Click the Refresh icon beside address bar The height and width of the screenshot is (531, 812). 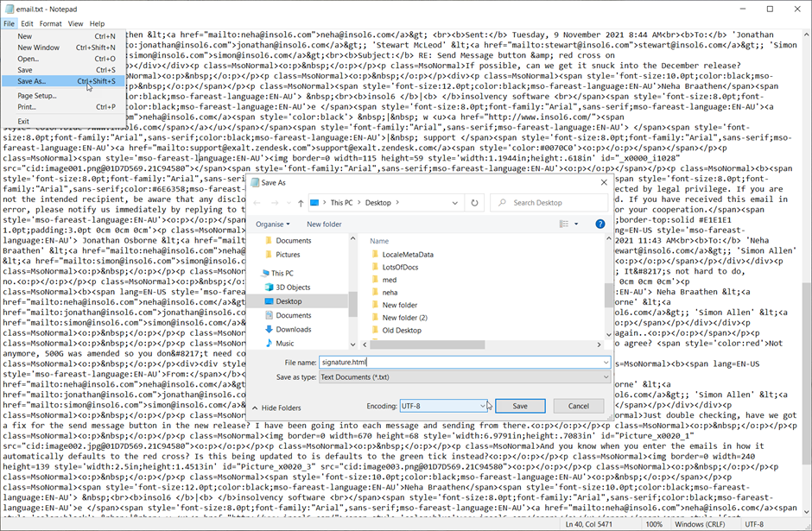point(474,203)
